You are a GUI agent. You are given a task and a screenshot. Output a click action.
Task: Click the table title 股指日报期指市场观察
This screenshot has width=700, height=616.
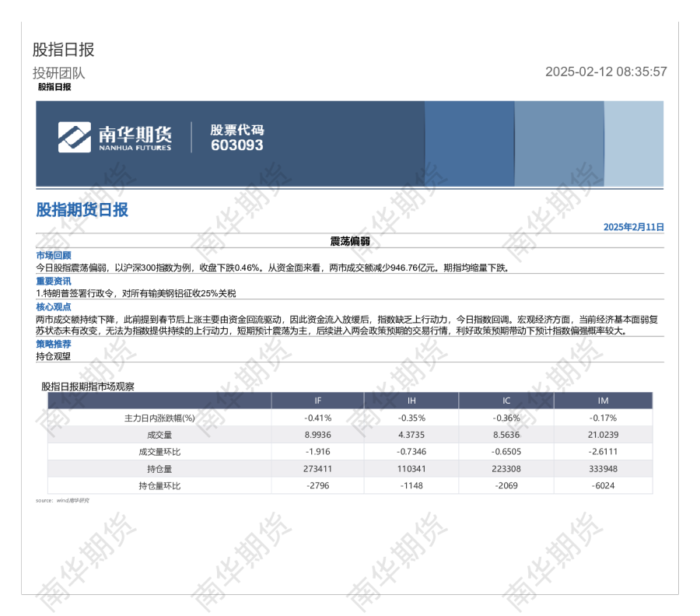pos(87,387)
